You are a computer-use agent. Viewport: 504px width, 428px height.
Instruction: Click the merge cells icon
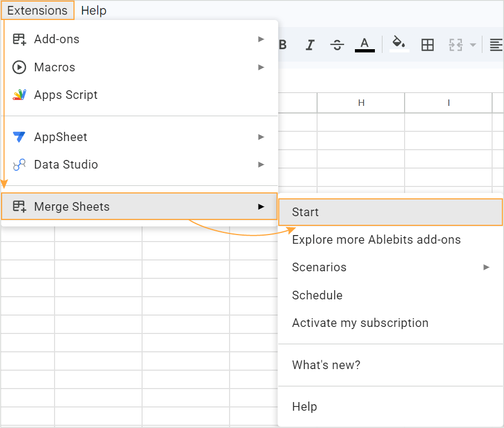click(455, 45)
